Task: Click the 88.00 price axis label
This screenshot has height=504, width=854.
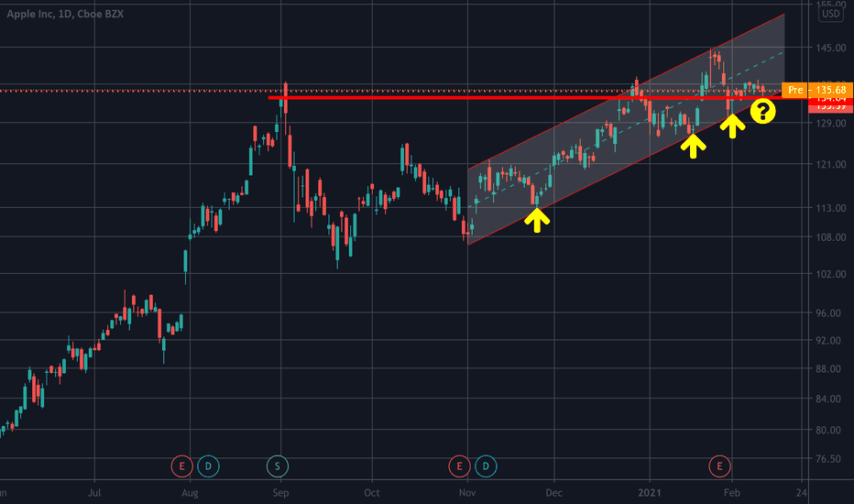Action: click(830, 369)
